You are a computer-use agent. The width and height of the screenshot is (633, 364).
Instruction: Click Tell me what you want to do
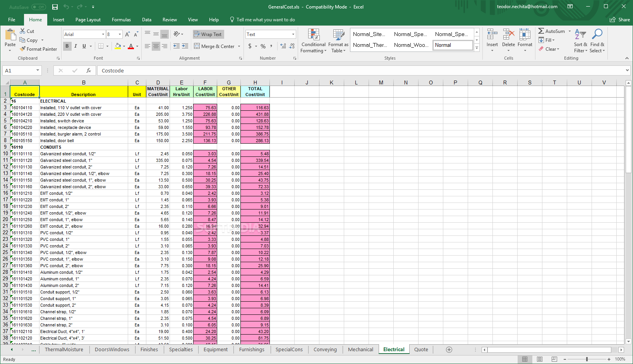tap(262, 20)
